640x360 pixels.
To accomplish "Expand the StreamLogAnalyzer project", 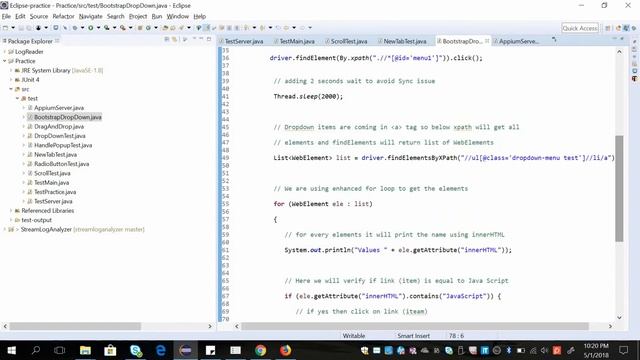I will pyautogui.click(x=4, y=229).
